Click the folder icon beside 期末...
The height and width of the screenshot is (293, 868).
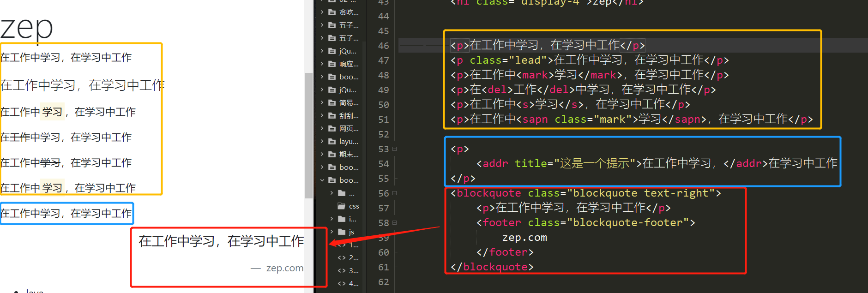coord(332,155)
